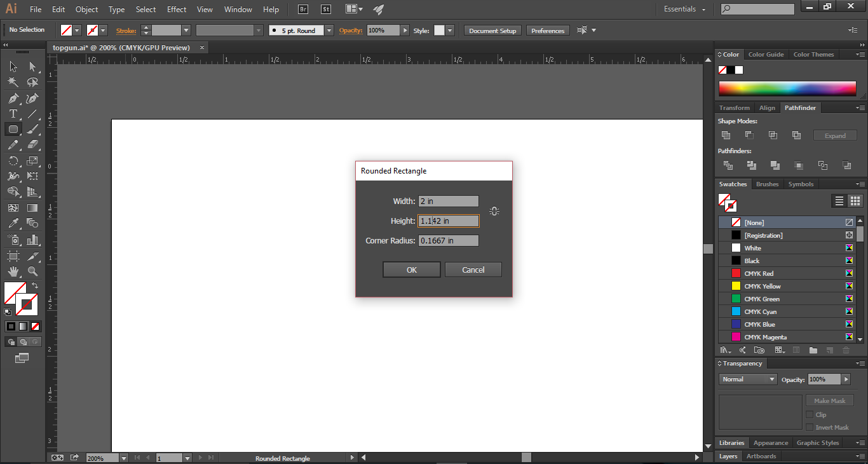Choose the Scale tool
The width and height of the screenshot is (868, 464).
coord(32,161)
